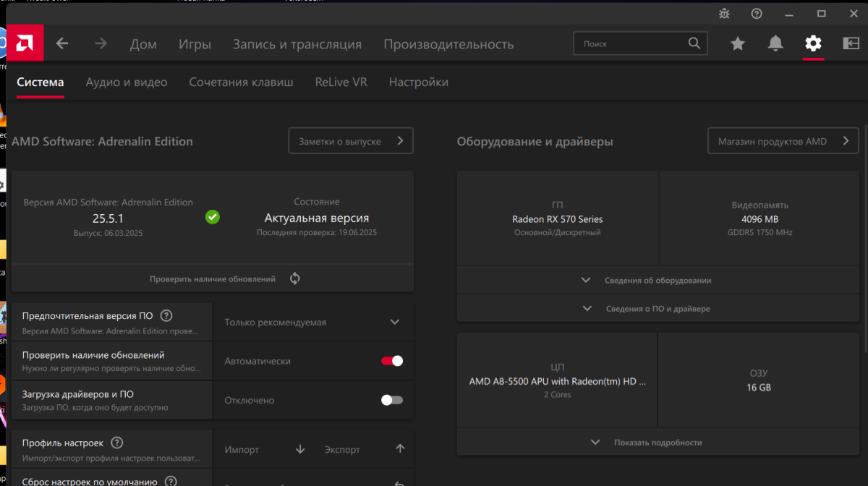Open notifications bell icon
This screenshot has height=486, width=868.
pos(775,44)
